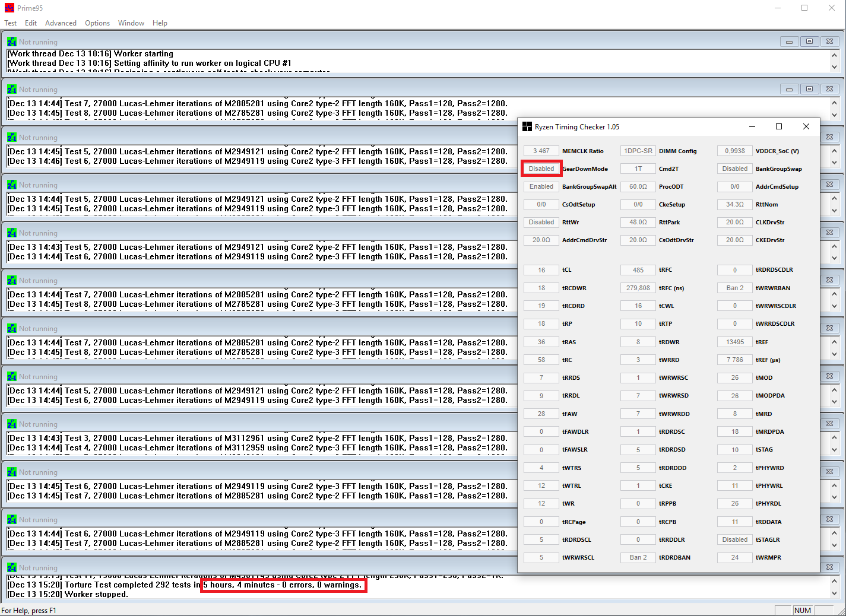Click the VDDCR_SoC value '0,9938'
Viewport: 846px width, 616px height.
[735, 151]
